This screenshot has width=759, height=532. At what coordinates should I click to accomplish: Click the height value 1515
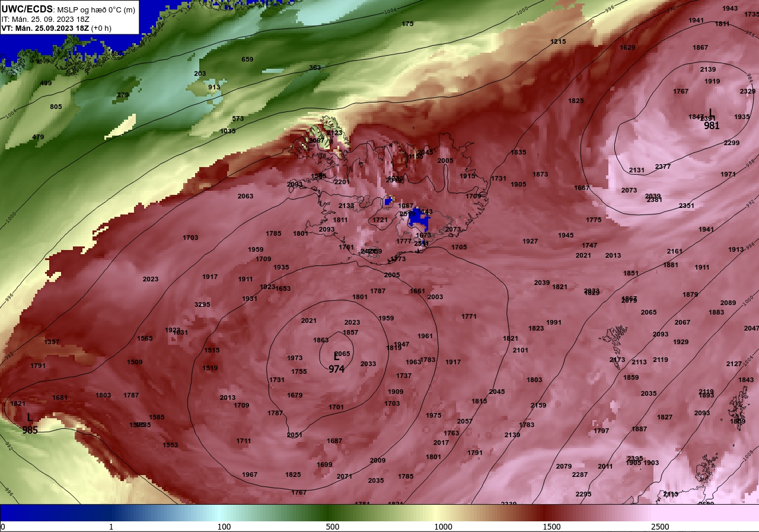point(212,350)
